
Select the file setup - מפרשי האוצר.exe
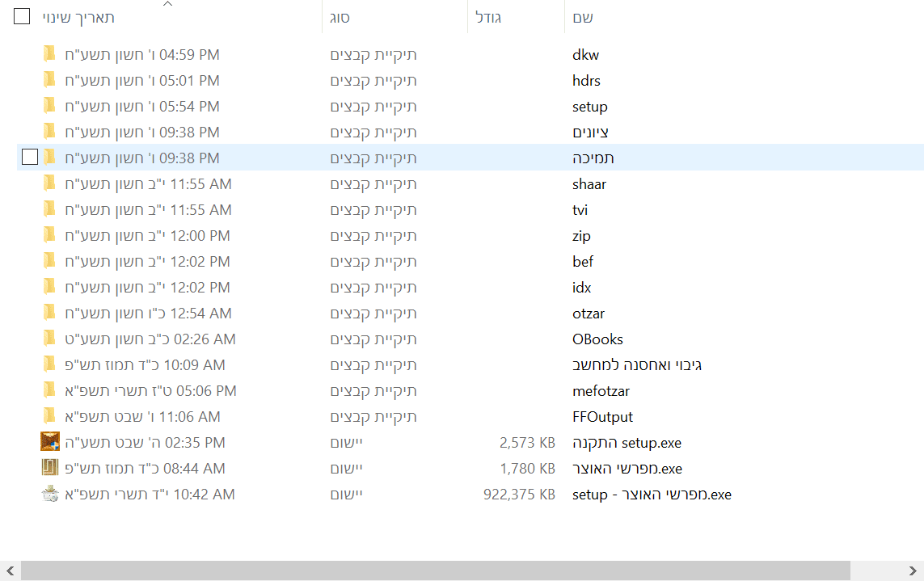(652, 495)
